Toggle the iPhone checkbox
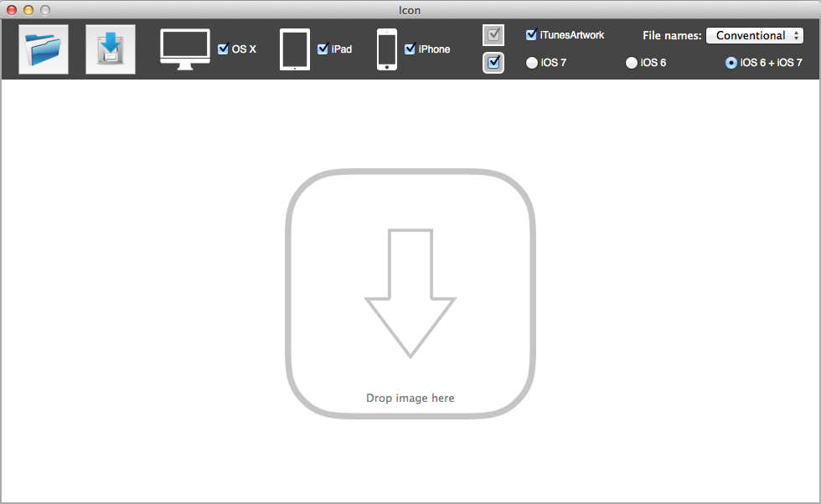The height and width of the screenshot is (504, 821). (x=410, y=49)
